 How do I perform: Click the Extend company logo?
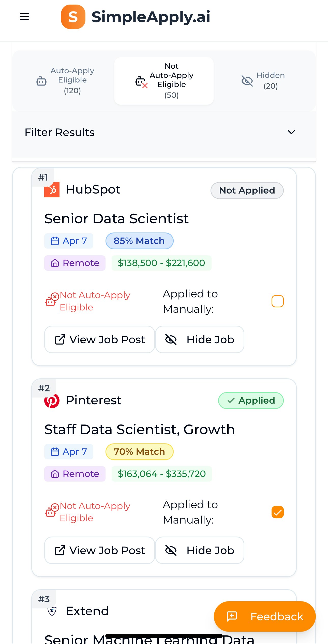click(52, 611)
